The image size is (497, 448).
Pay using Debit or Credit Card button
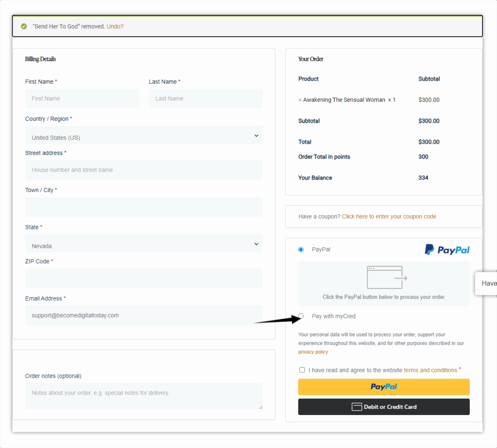383,407
